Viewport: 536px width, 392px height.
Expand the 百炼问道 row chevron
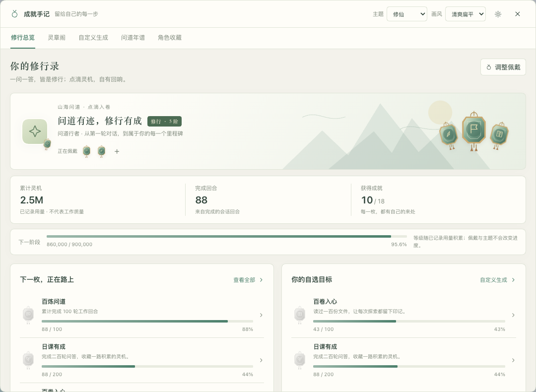point(261,315)
